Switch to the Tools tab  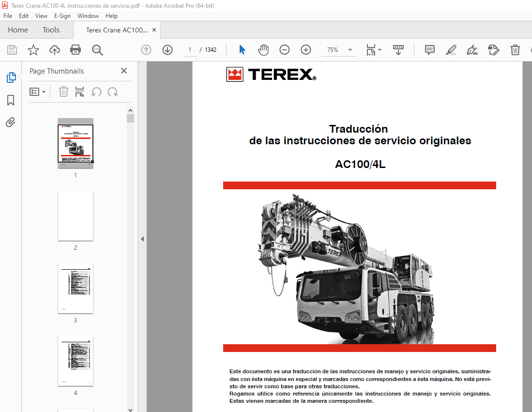[51, 30]
